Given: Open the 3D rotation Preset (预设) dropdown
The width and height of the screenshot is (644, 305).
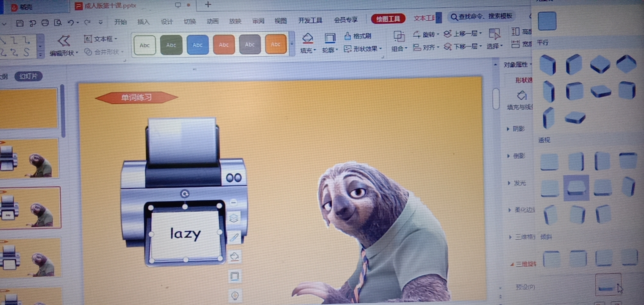Looking at the screenshot, I should (608, 284).
